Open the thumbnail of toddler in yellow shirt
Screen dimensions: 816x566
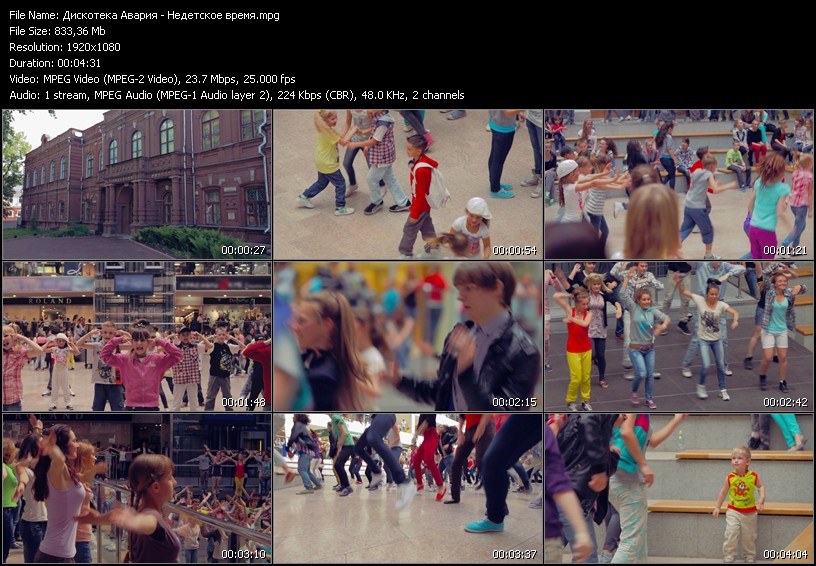click(x=679, y=488)
